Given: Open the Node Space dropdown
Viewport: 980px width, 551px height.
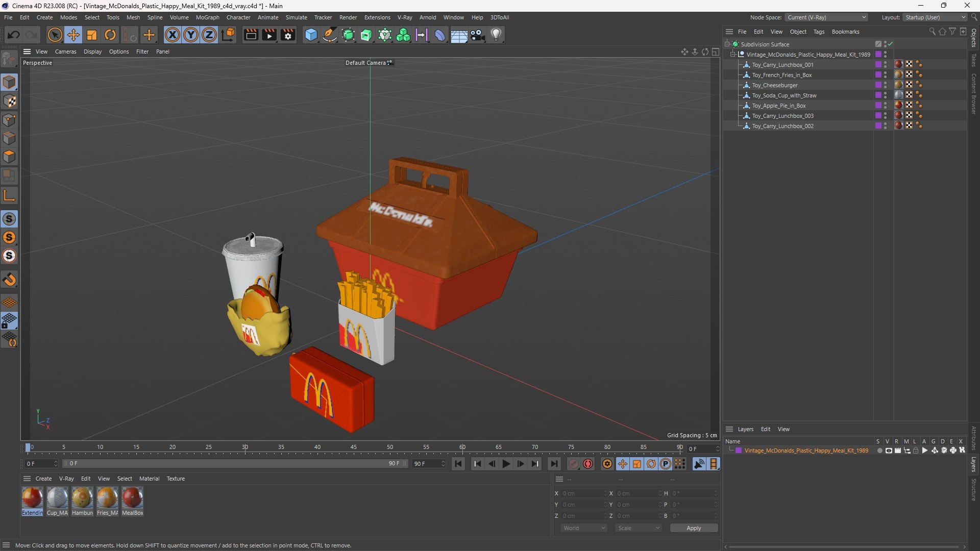Looking at the screenshot, I should pos(826,17).
